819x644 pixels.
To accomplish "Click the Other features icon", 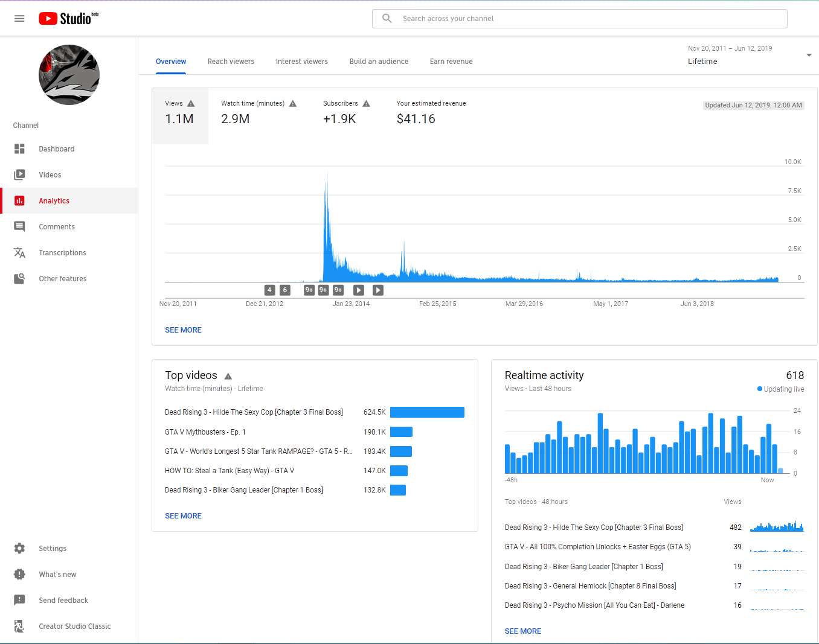I will pos(19,278).
